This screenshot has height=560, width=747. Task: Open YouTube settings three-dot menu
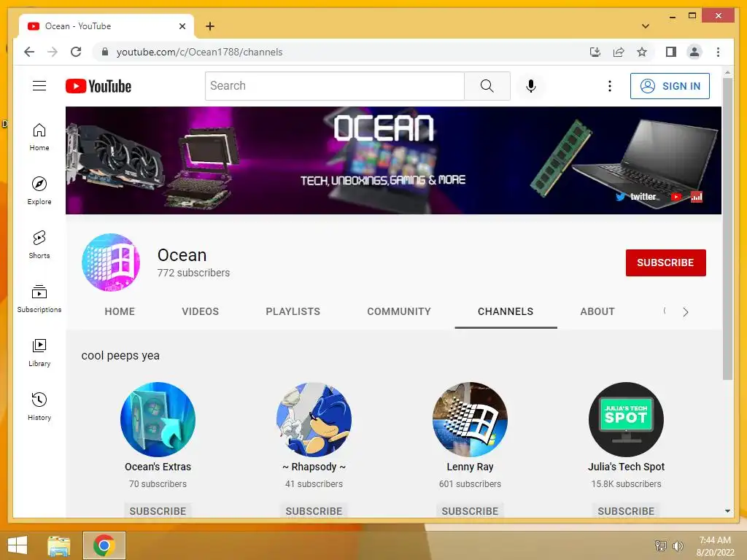tap(609, 86)
